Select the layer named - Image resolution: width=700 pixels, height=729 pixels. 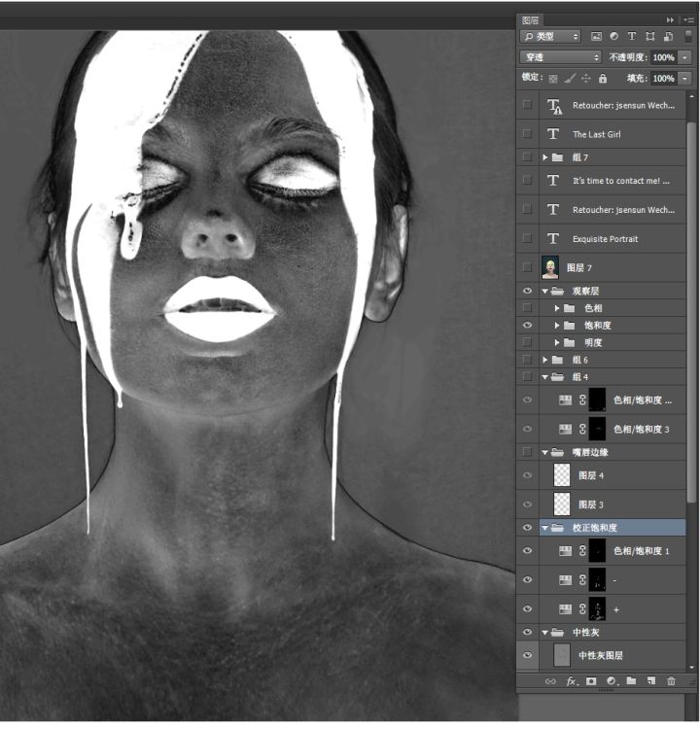tap(612, 579)
